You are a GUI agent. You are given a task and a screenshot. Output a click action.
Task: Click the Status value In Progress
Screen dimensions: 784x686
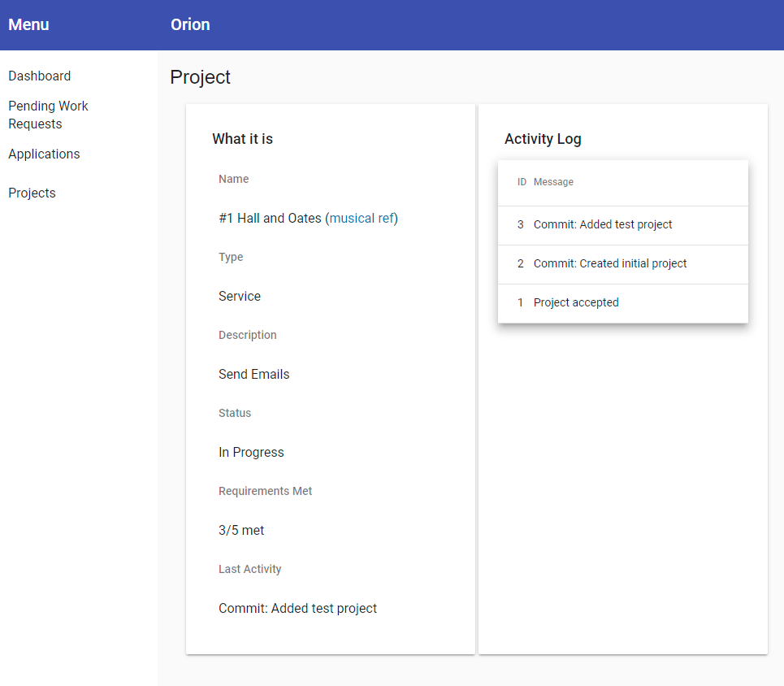[x=251, y=452]
